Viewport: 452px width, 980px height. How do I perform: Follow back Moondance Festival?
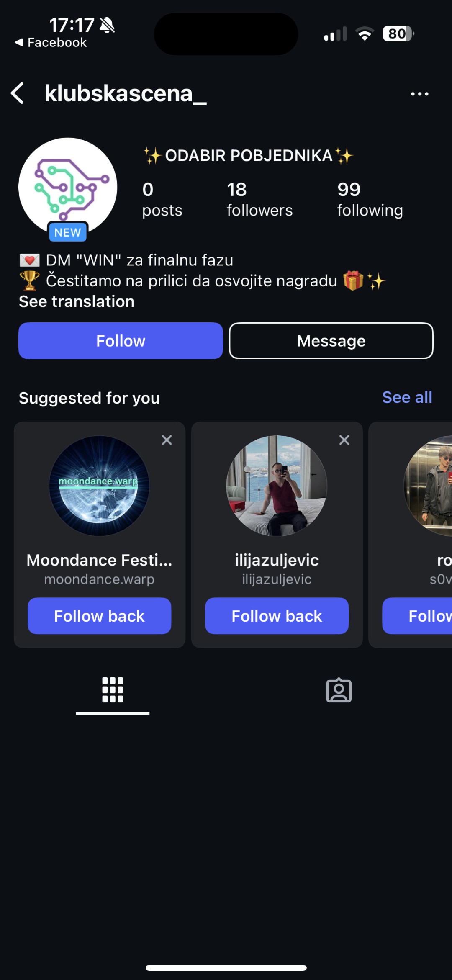pos(100,616)
